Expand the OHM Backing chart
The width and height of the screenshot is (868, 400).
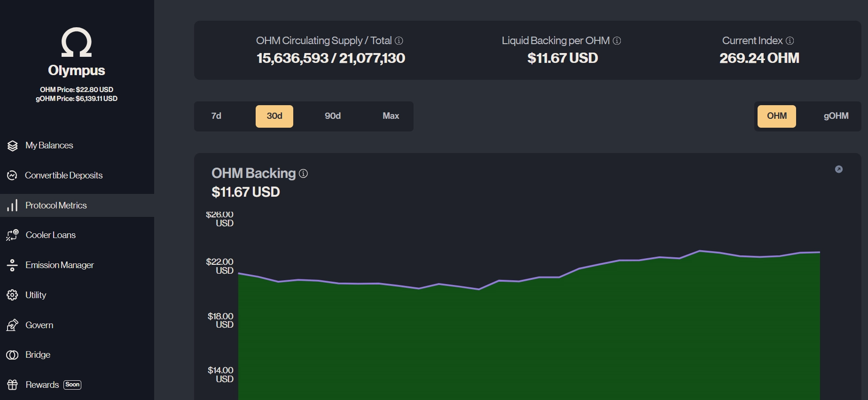pyautogui.click(x=838, y=169)
